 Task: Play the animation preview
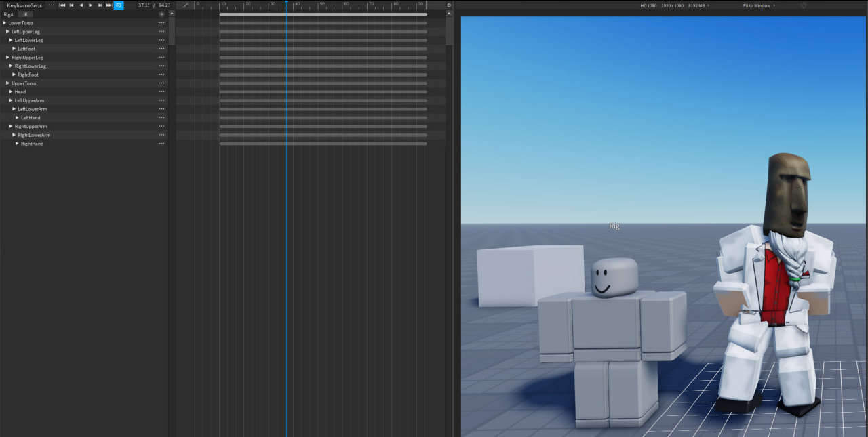coord(90,5)
